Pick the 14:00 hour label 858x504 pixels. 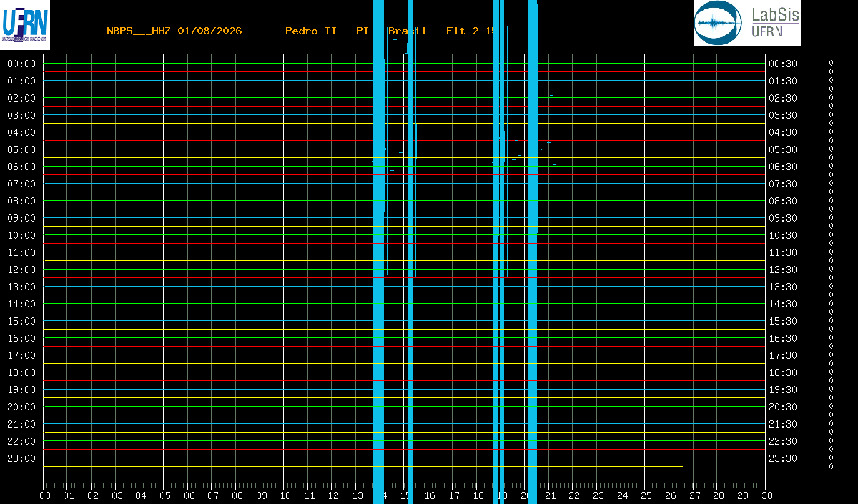tap(21, 304)
